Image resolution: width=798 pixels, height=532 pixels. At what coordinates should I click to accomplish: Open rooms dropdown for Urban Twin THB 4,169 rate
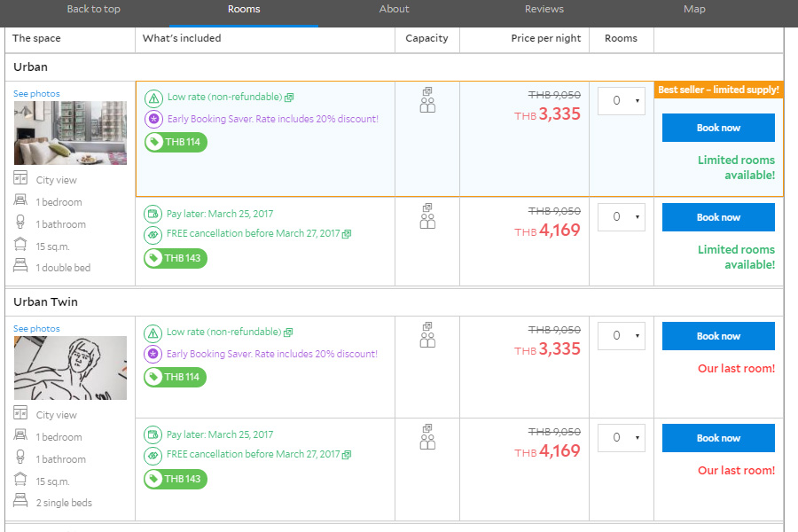621,438
